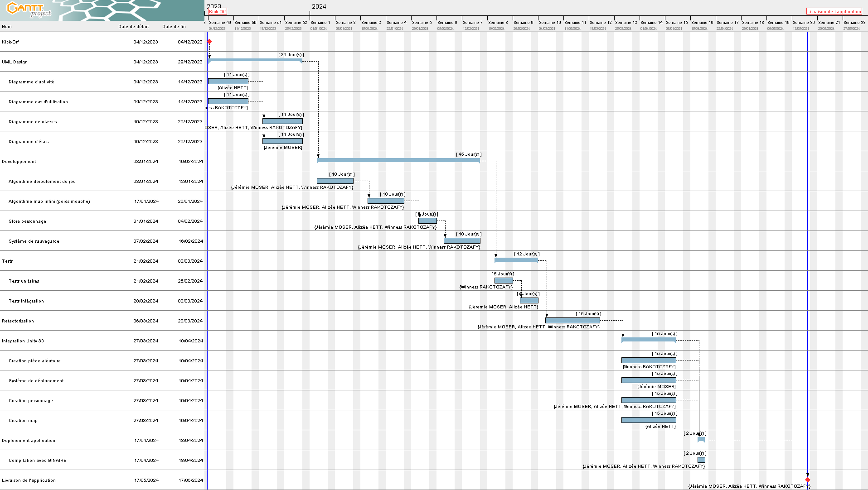Select the Diagramme d'activité task
Image resolution: width=868 pixels, height=490 pixels.
click(x=31, y=82)
